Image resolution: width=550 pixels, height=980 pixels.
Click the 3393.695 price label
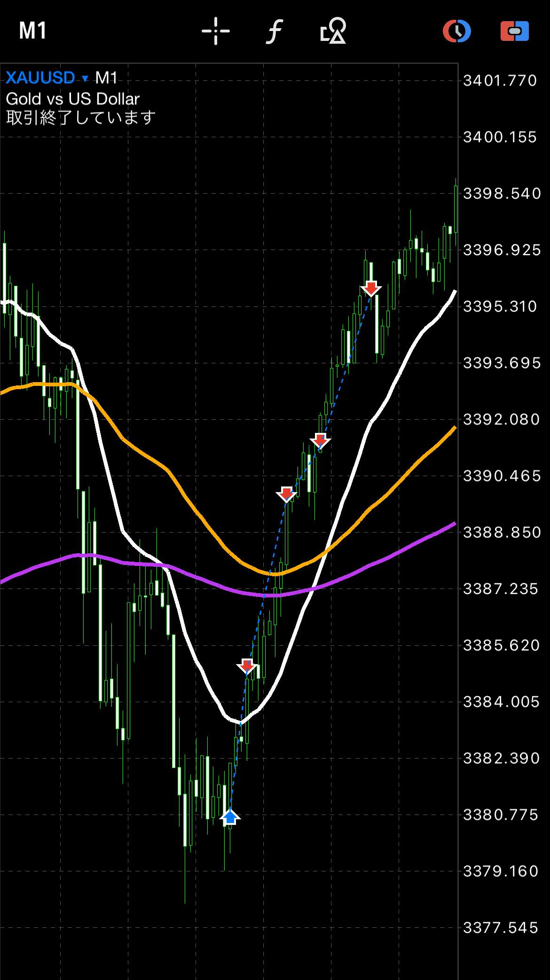tap(502, 363)
